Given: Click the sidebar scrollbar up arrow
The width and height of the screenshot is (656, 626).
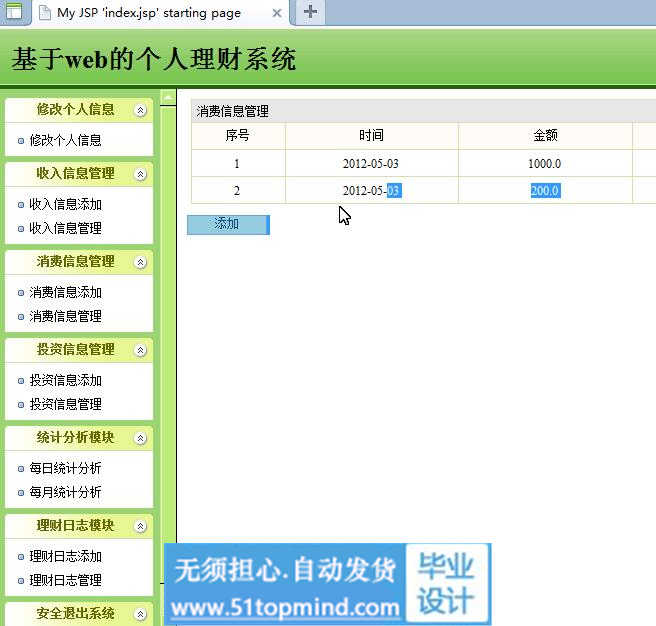Looking at the screenshot, I should click(x=168, y=98).
